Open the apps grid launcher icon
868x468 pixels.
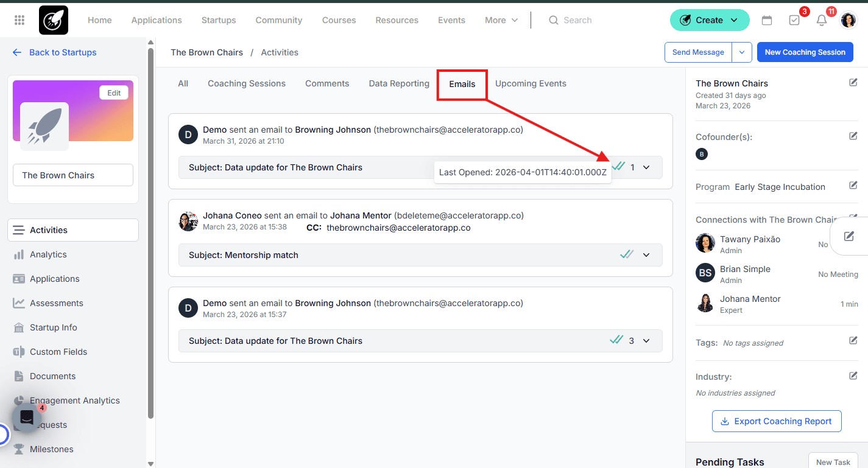click(19, 20)
